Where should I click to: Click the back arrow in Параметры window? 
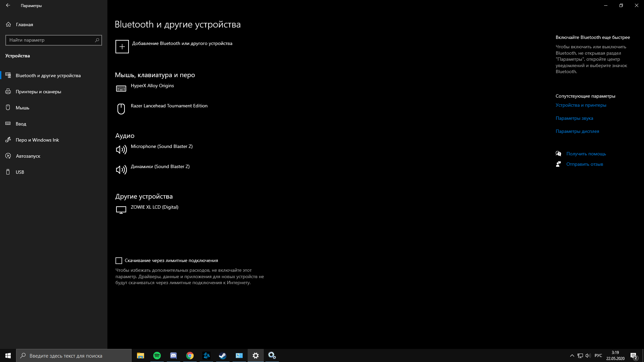tap(8, 5)
